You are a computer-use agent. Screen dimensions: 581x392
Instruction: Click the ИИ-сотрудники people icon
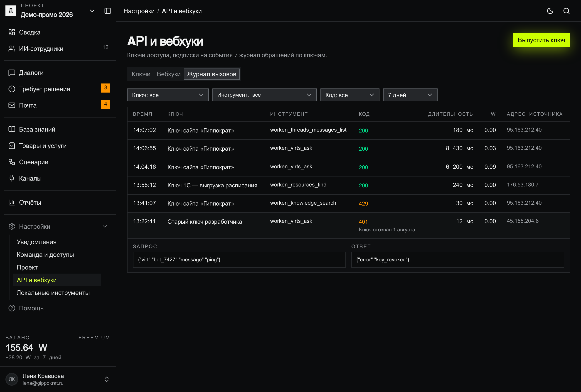pyautogui.click(x=12, y=49)
